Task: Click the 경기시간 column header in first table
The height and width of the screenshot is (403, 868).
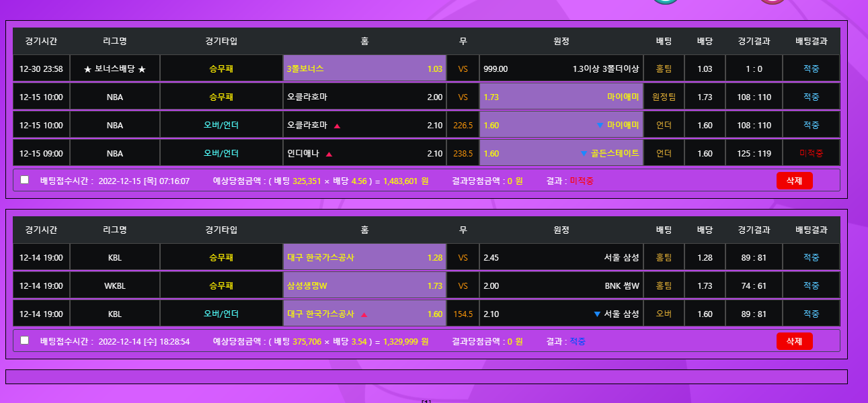Action: (41, 41)
